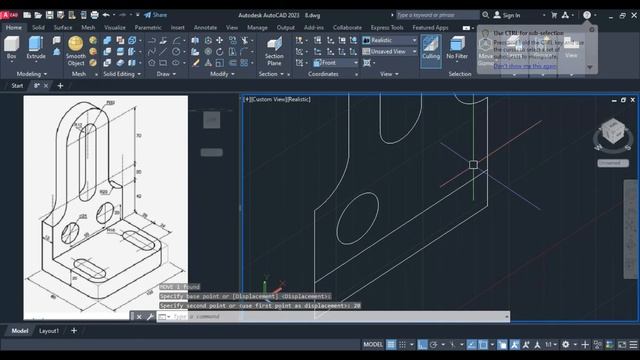Open the Realistic visual style dropdown
The image size is (640, 360).
click(390, 40)
